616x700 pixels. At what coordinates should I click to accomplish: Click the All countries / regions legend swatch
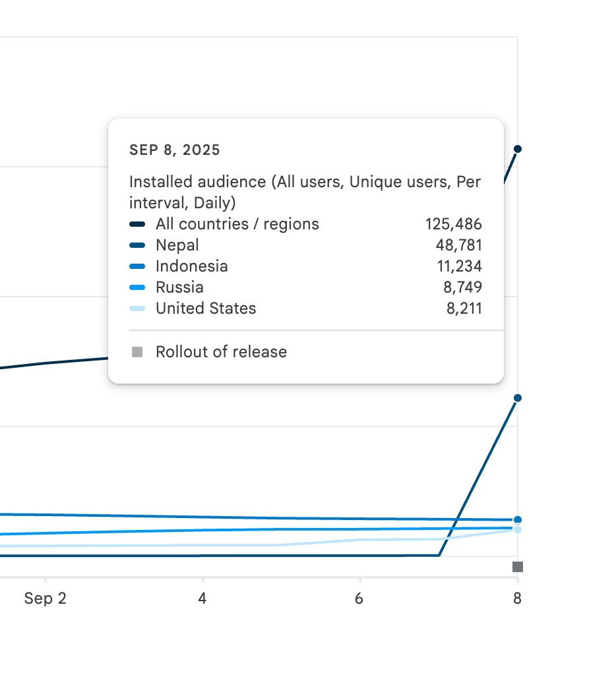pos(137,225)
